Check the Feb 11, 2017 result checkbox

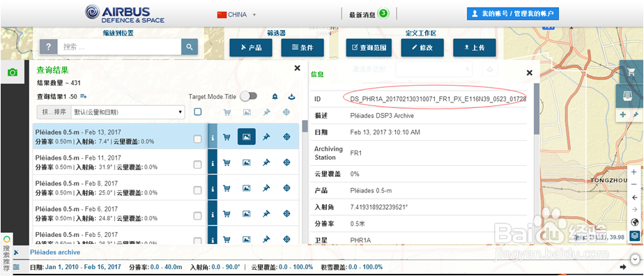[197, 164]
